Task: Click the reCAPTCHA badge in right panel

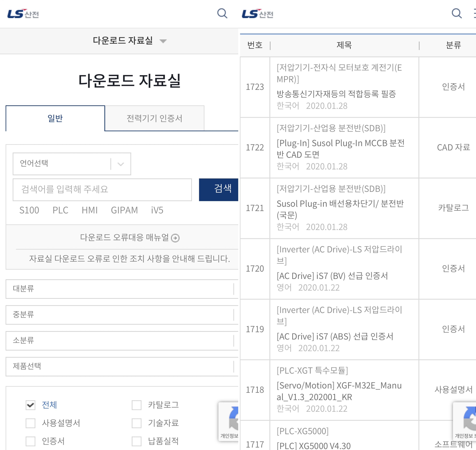Action: (x=464, y=421)
